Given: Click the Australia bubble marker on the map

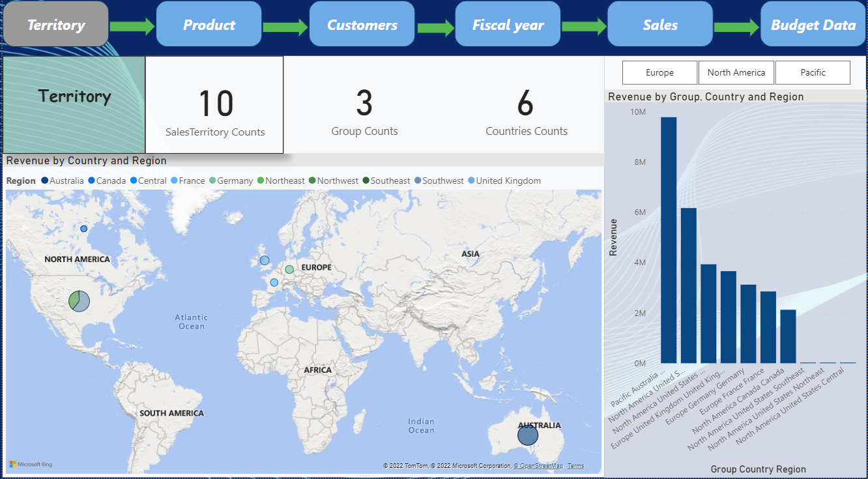Looking at the screenshot, I should 528,435.
